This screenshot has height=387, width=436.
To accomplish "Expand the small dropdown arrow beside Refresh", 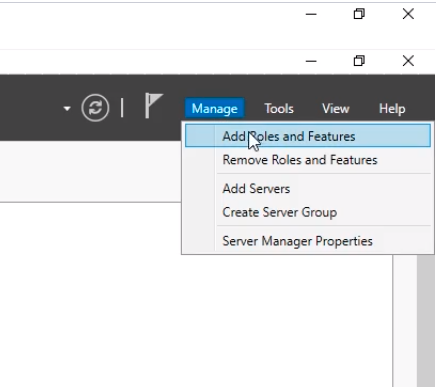I will click(67, 108).
